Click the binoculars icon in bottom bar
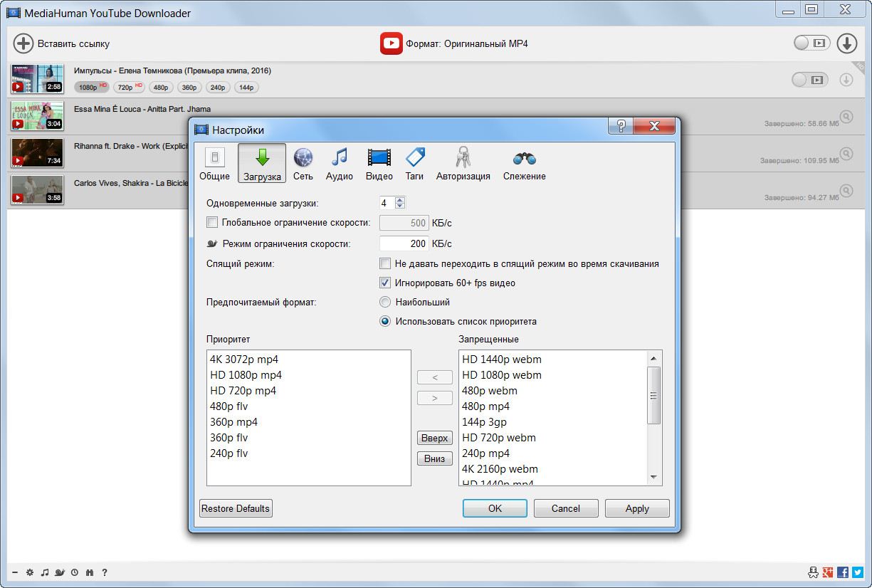The width and height of the screenshot is (872, 588). [x=90, y=572]
